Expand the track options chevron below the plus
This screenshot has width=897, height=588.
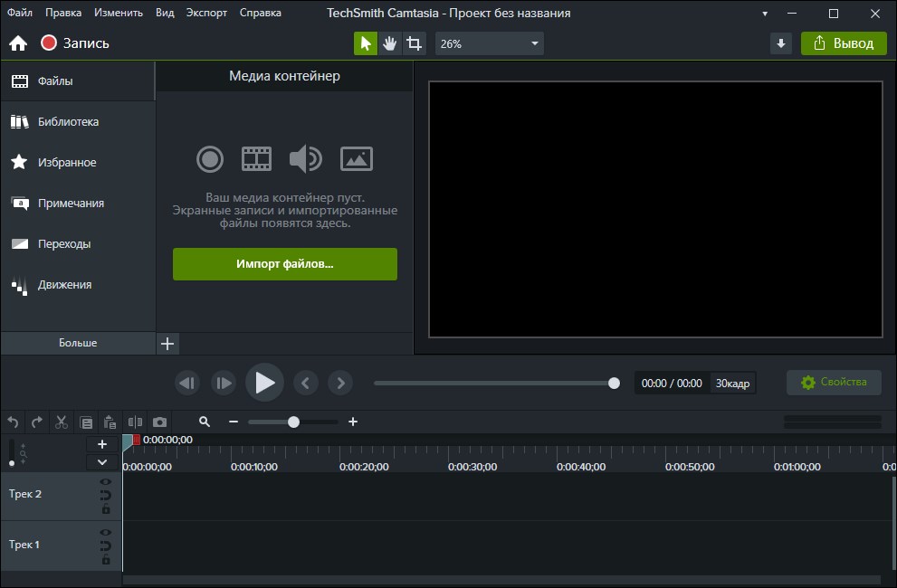[101, 461]
